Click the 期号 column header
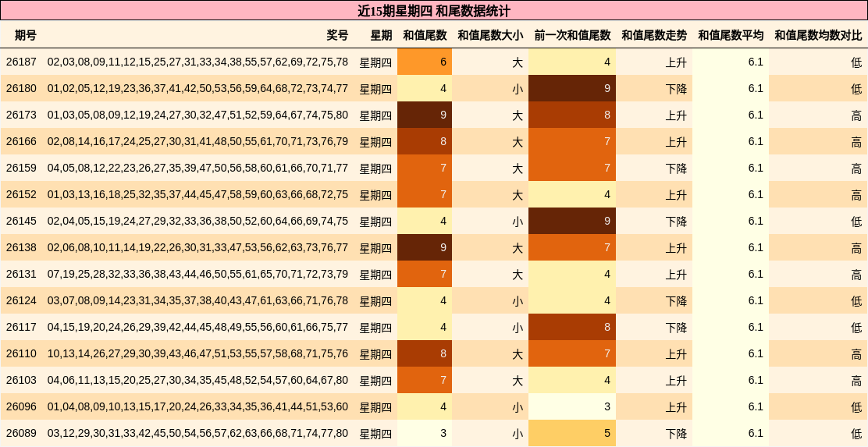 click(26, 35)
